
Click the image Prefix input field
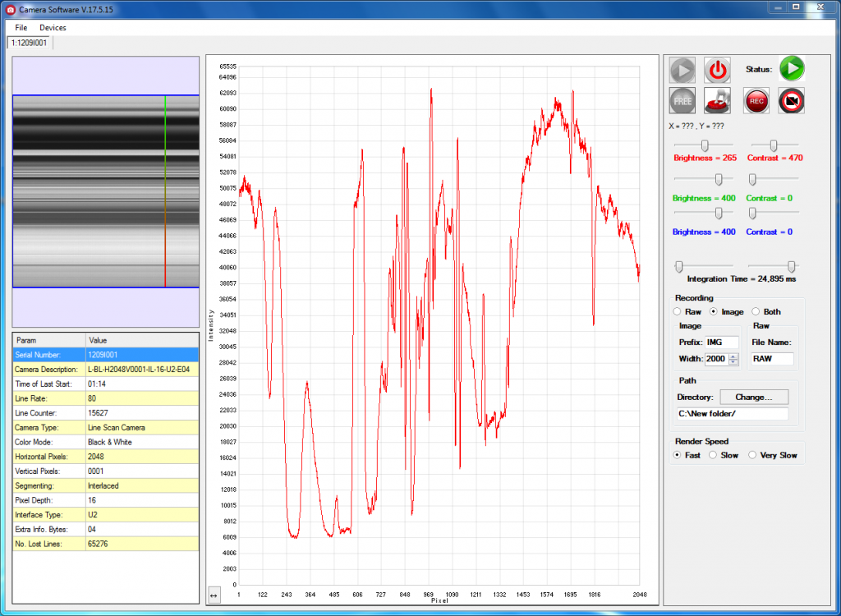(721, 342)
